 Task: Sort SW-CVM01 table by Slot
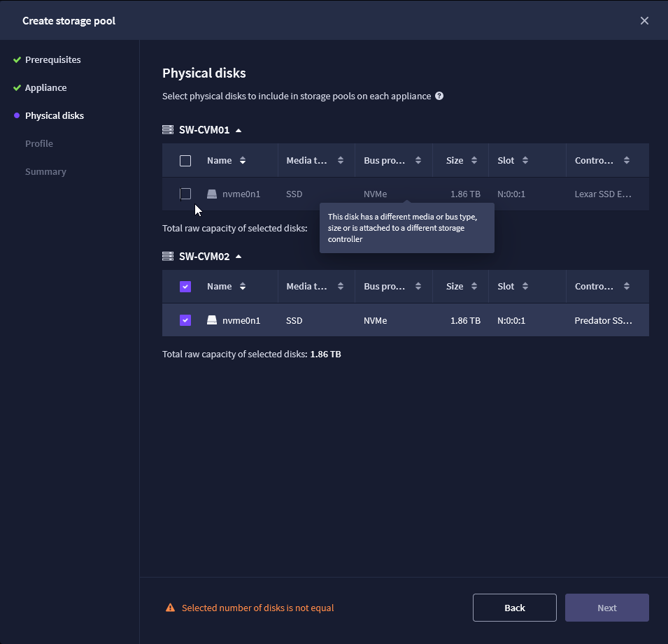click(525, 160)
